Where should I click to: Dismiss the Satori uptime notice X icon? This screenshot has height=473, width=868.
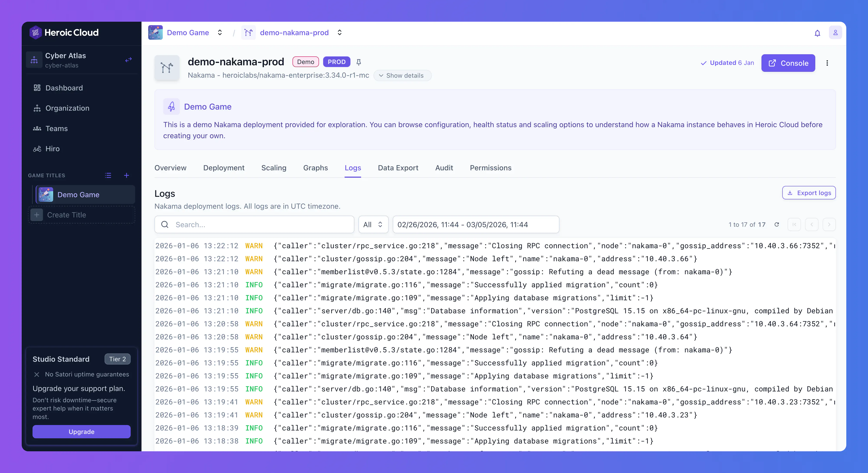37,374
